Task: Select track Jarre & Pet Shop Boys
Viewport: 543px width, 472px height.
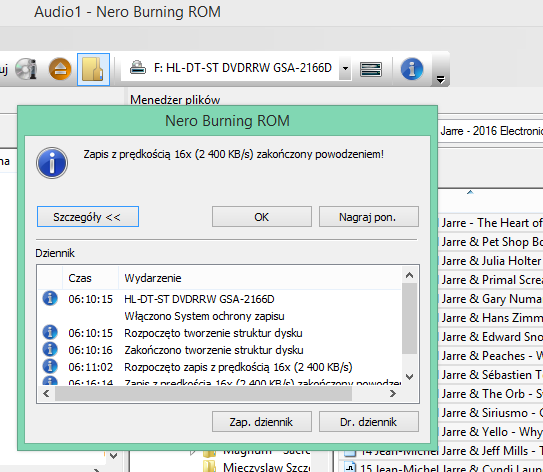Action: (491, 242)
